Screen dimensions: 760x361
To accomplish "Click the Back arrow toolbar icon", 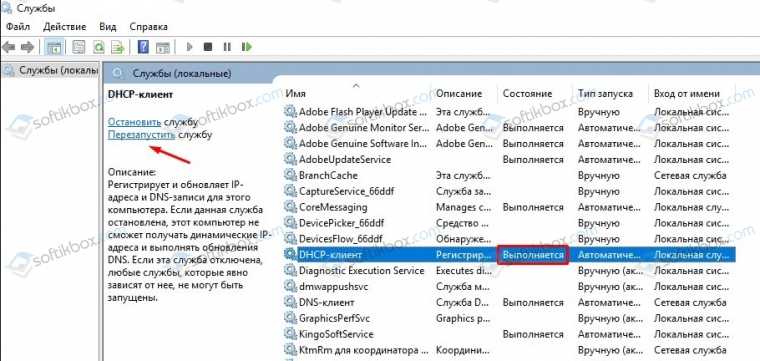I will click(8, 47).
